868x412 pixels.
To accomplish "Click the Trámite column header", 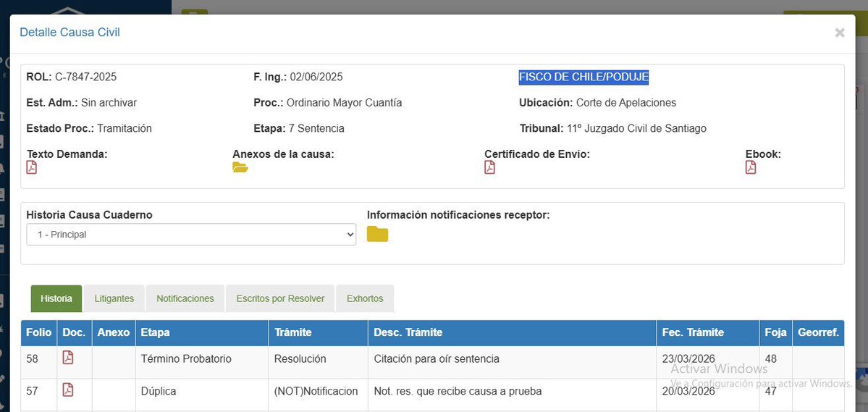I will pyautogui.click(x=319, y=333).
